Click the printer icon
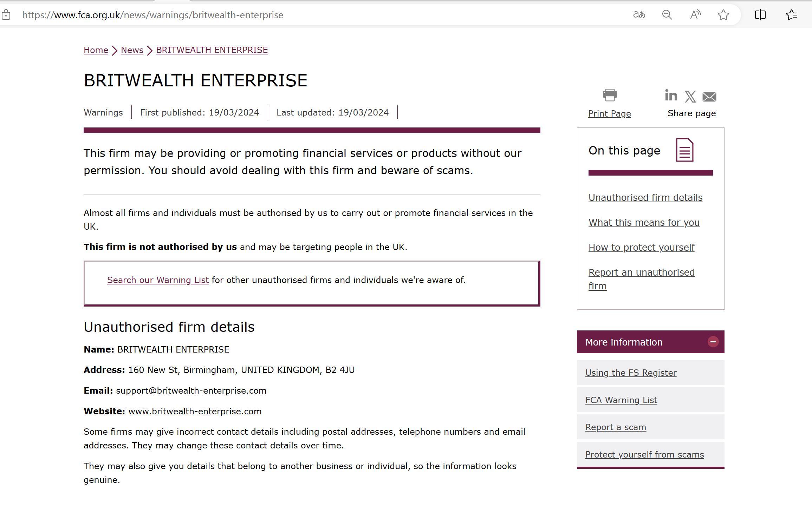 coord(610,95)
